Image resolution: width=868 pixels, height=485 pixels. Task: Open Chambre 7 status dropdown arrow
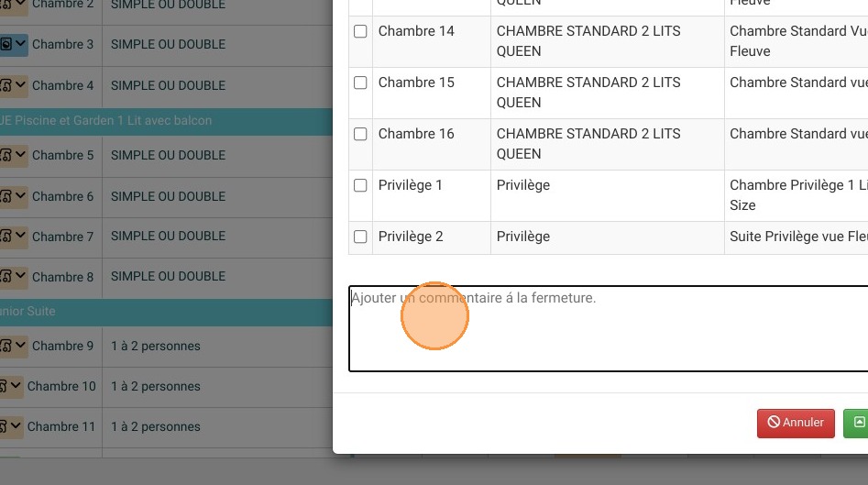[x=20, y=236]
